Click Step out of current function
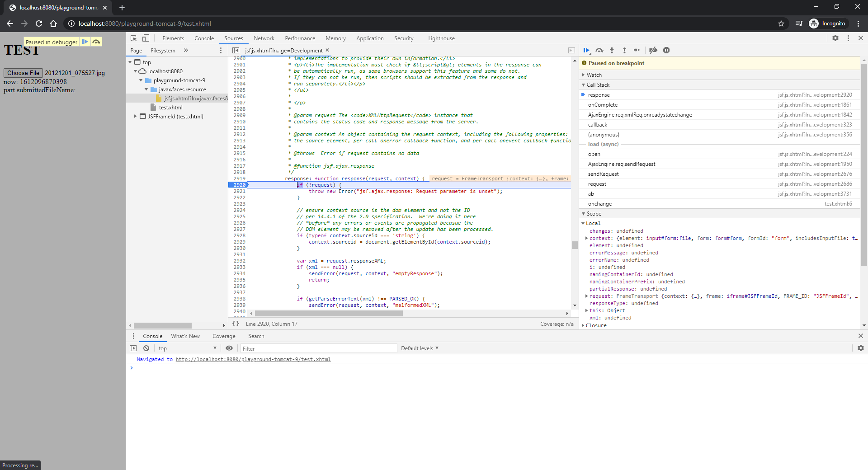 pyautogui.click(x=624, y=50)
